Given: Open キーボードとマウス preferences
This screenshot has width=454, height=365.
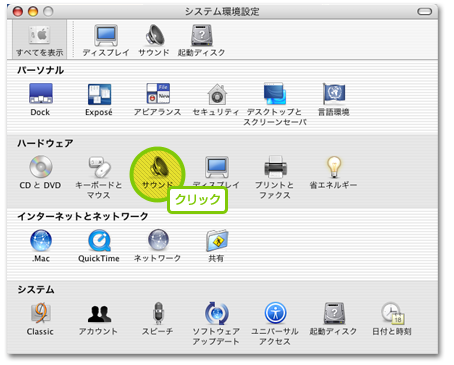Looking at the screenshot, I should [x=99, y=178].
